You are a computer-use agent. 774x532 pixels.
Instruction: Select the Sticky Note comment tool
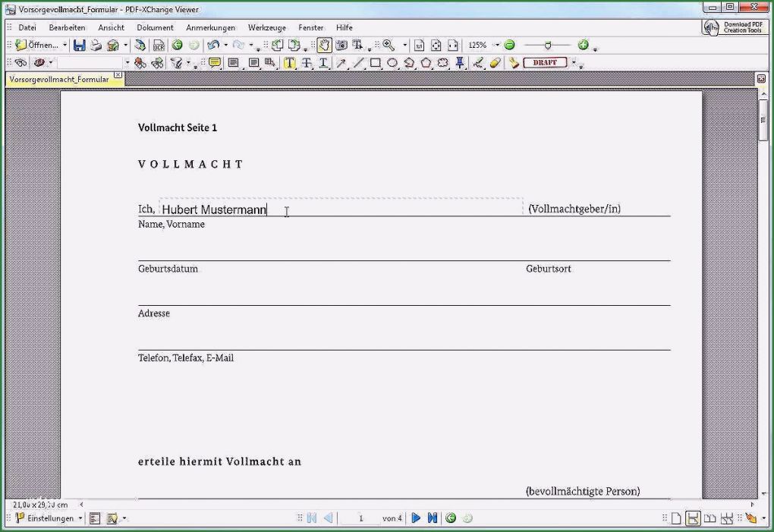click(x=215, y=63)
